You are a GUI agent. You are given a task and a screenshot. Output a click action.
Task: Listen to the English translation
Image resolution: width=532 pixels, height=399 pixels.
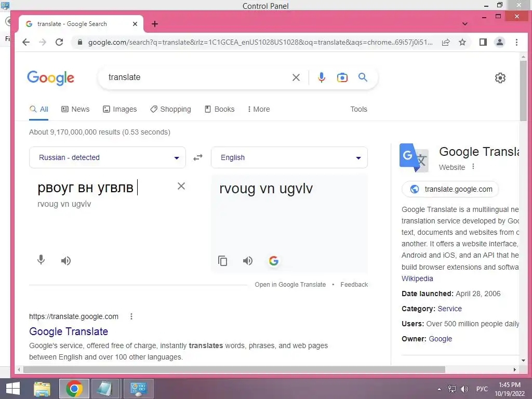coord(248,261)
